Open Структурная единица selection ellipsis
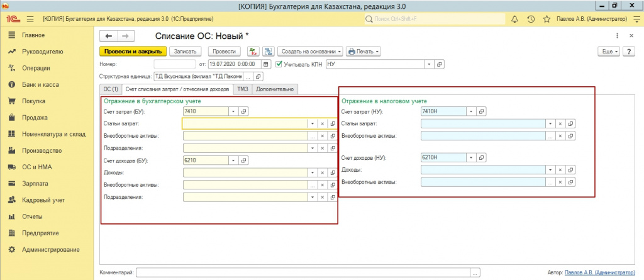644x280 pixels. [247, 77]
